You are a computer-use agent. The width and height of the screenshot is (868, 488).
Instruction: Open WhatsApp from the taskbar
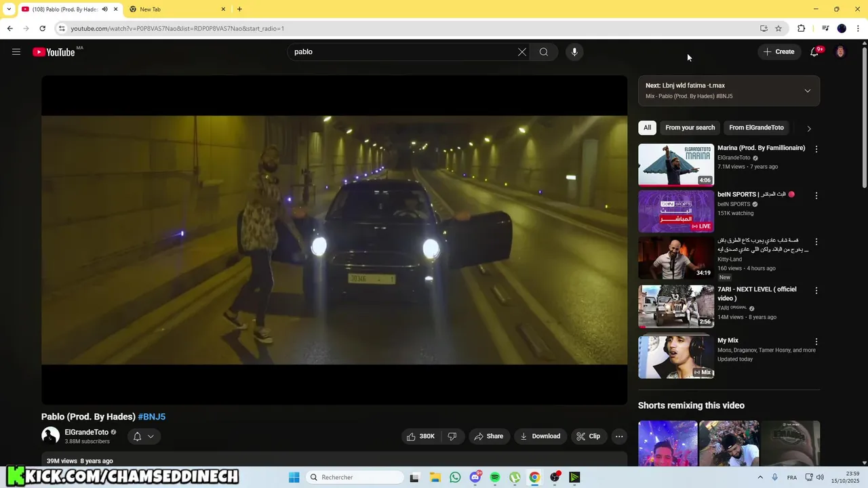point(455,477)
